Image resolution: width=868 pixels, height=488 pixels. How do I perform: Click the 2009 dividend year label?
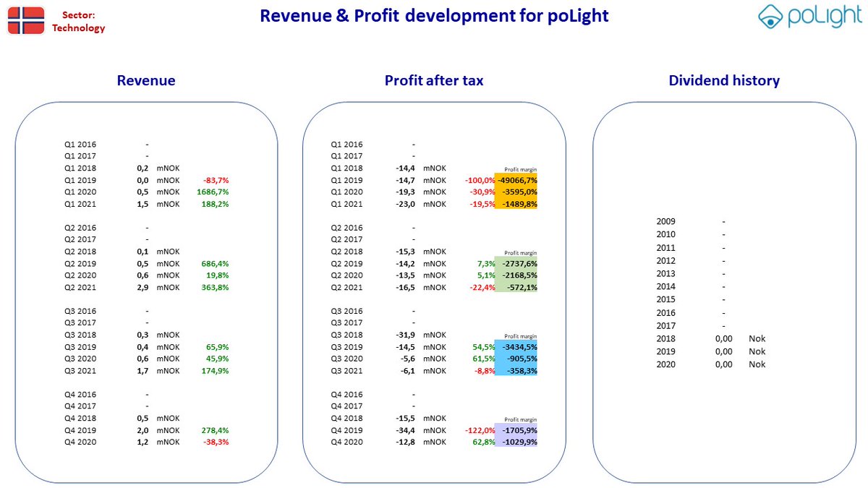point(665,222)
